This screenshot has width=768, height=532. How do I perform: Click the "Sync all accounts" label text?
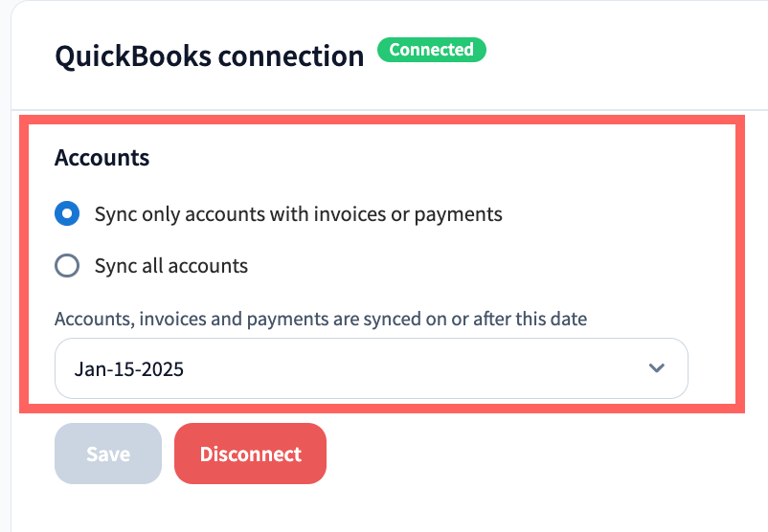pos(171,266)
